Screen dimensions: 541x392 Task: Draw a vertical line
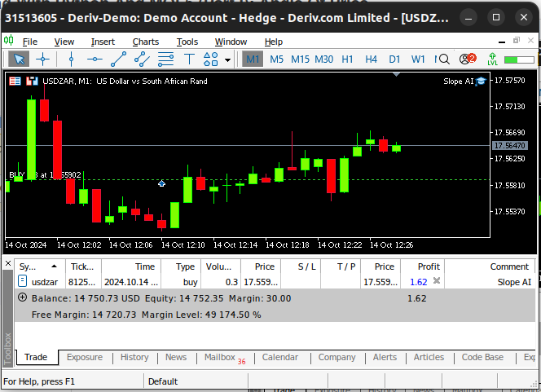71,59
